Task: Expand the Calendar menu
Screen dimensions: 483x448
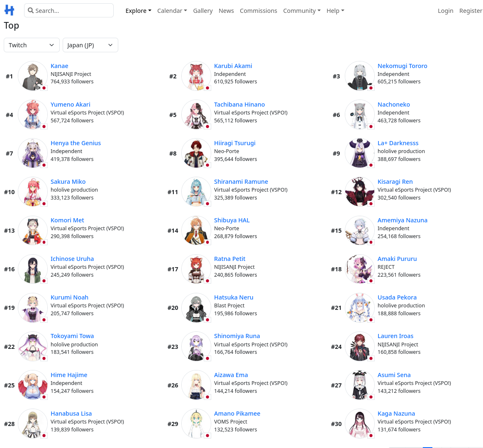Action: 172,11
